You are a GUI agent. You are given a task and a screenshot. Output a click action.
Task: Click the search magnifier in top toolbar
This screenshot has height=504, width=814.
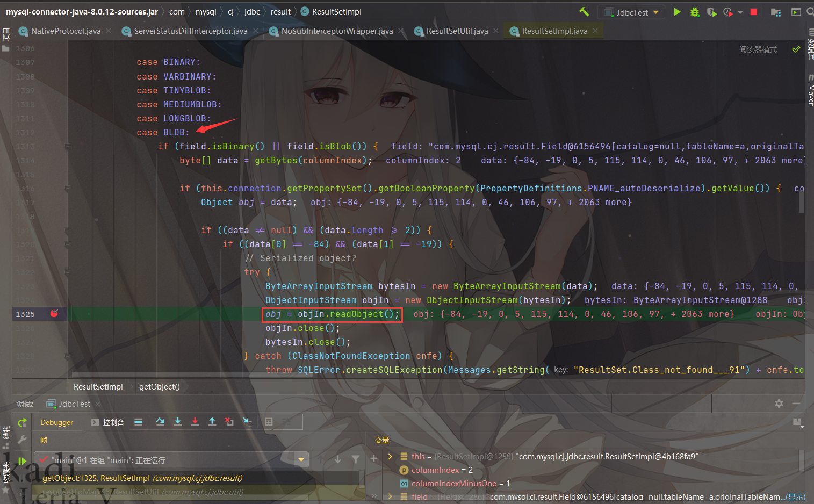pyautogui.click(x=810, y=12)
